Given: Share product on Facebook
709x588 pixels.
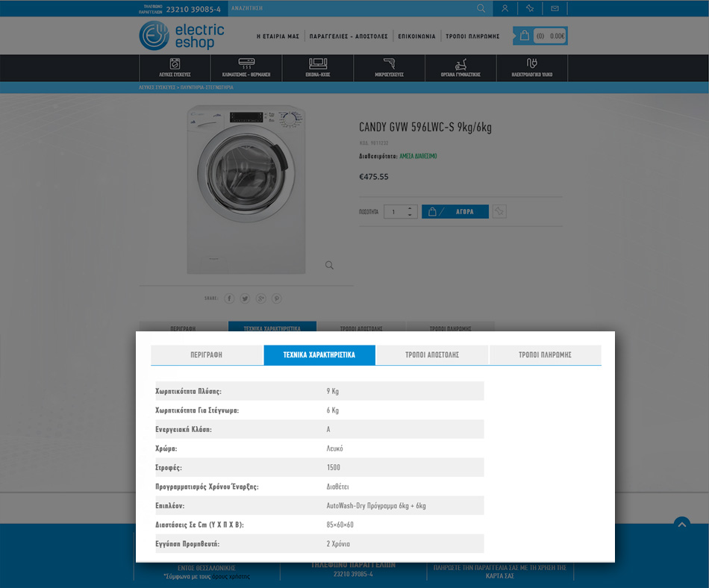Looking at the screenshot, I should click(x=229, y=298).
